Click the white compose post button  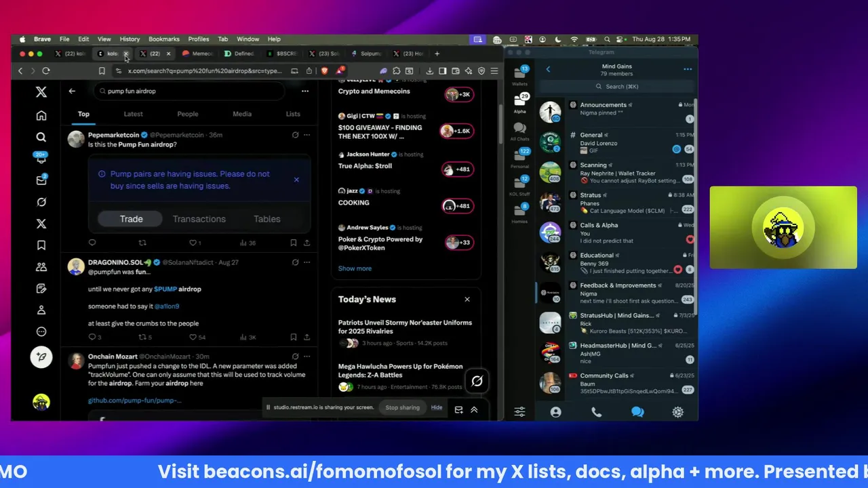coord(41,357)
